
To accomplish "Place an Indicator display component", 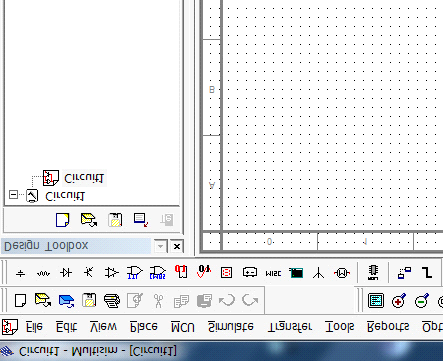I will click(227, 273).
